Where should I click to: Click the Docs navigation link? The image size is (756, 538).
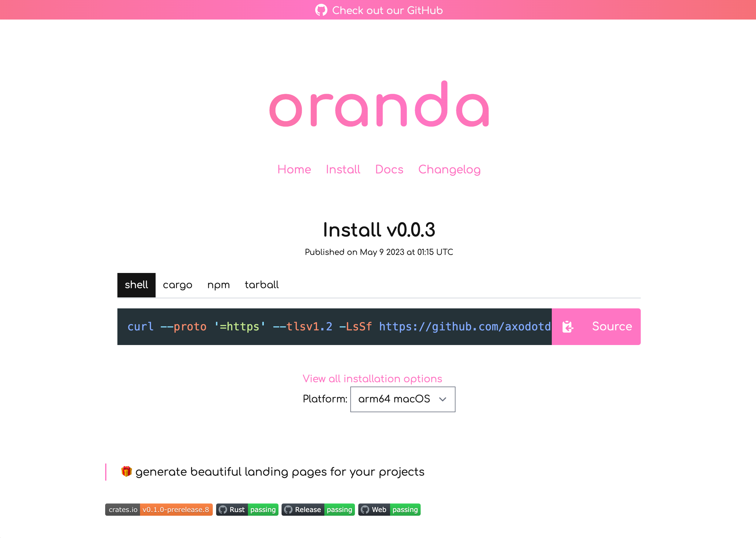coord(389,169)
